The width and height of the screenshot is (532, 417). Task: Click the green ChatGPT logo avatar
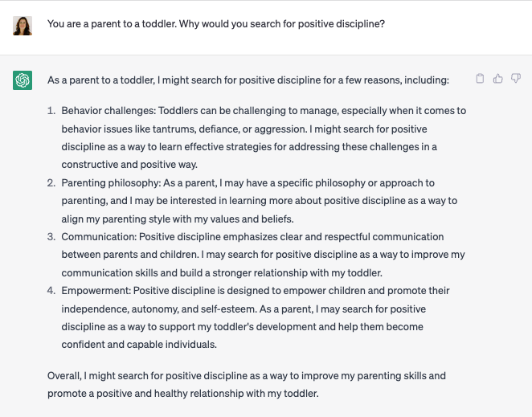(x=23, y=80)
